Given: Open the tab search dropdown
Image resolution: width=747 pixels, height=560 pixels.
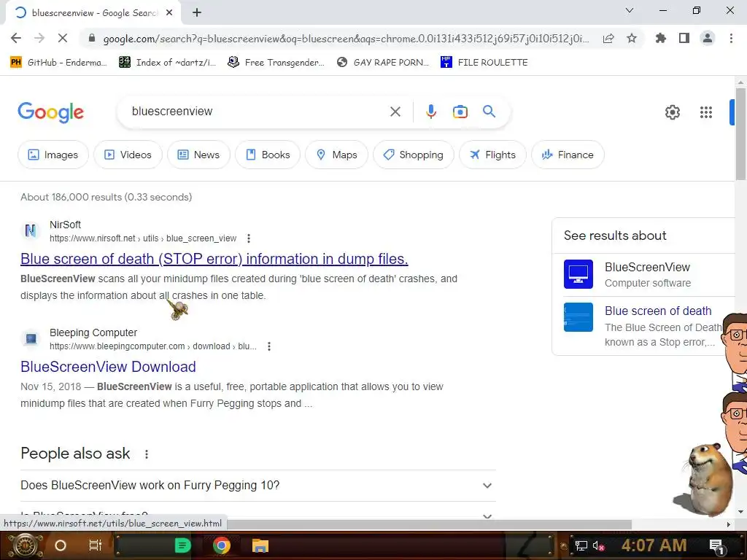Looking at the screenshot, I should pos(630,10).
